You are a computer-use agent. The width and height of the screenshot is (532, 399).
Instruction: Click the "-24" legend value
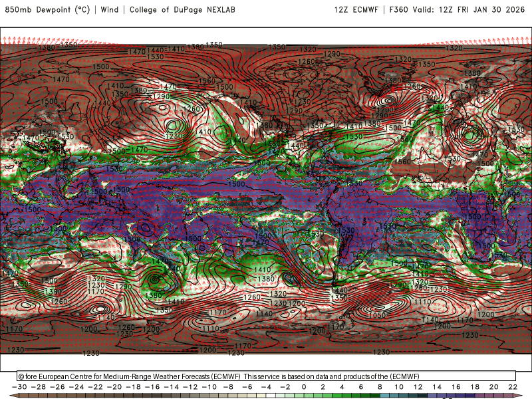pos(76,387)
